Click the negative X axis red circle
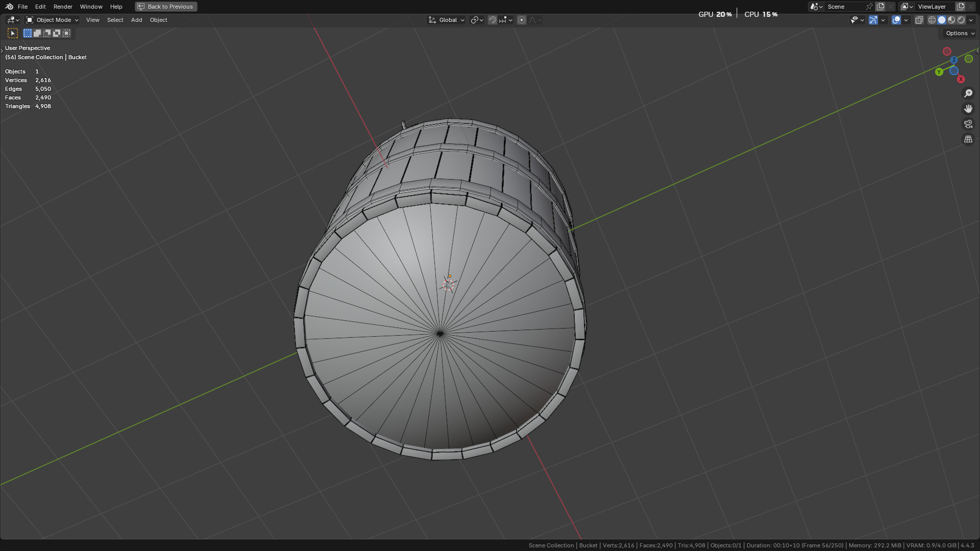This screenshot has height=551, width=980. point(947,52)
